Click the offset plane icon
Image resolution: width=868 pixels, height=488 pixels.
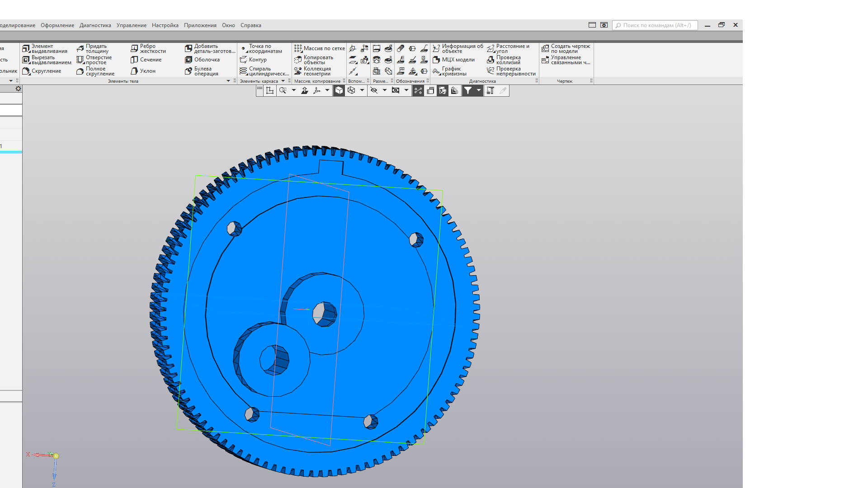coord(353,60)
